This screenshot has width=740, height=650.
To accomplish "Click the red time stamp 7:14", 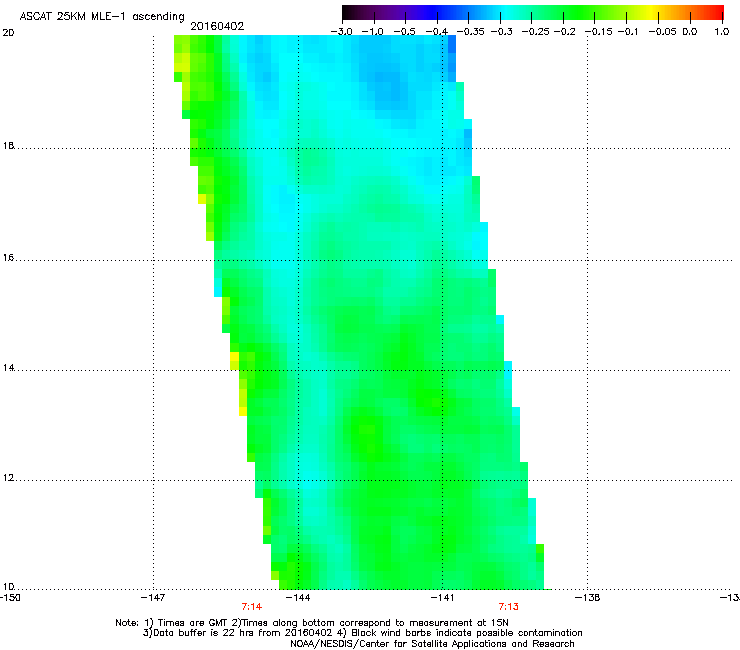I will [252, 607].
